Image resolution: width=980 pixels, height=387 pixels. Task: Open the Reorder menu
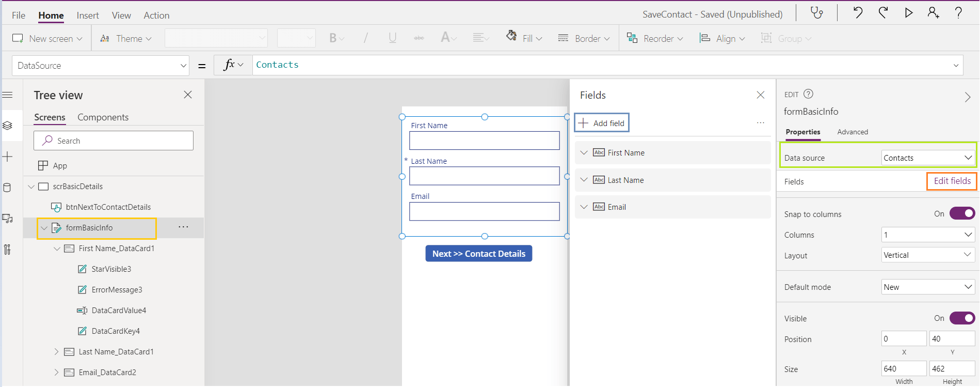point(655,38)
